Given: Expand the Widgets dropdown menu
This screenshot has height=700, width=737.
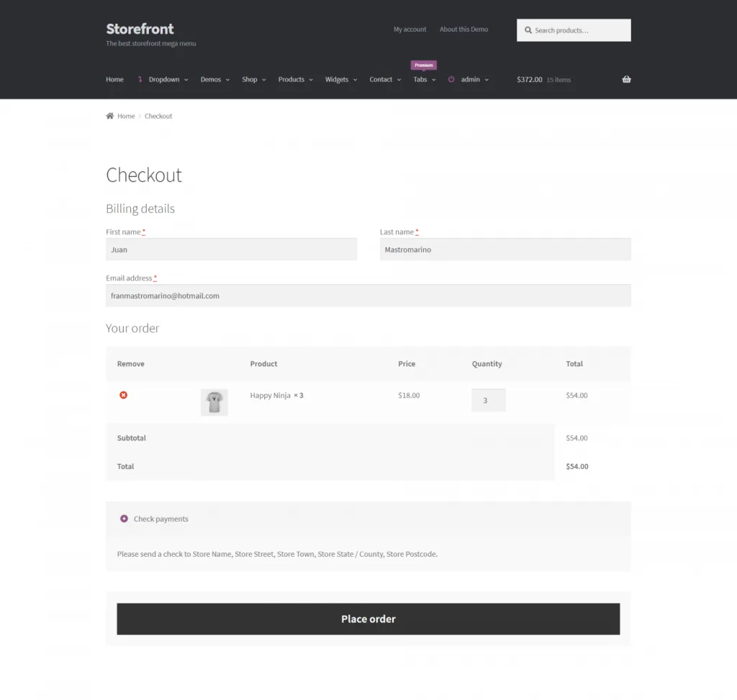Looking at the screenshot, I should [x=340, y=79].
